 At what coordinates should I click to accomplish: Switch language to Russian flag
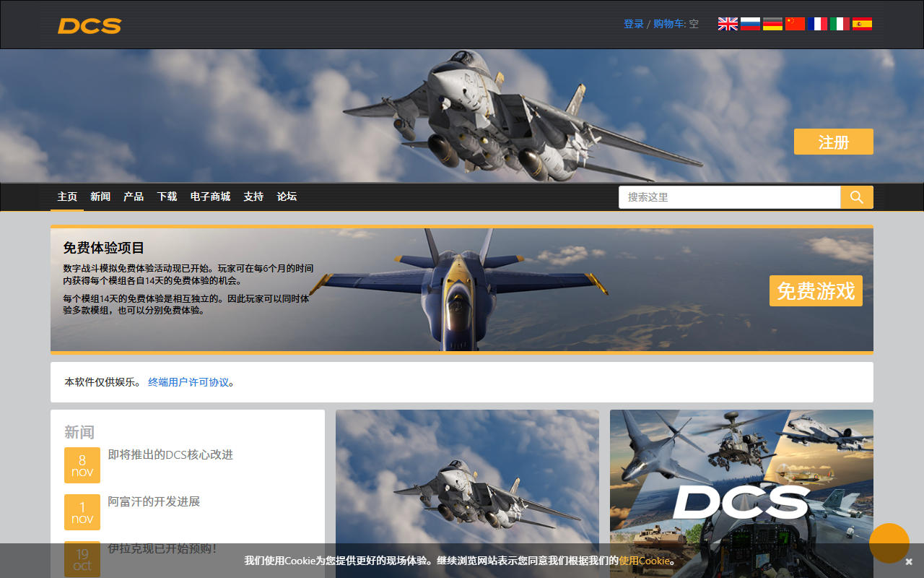[x=750, y=24]
